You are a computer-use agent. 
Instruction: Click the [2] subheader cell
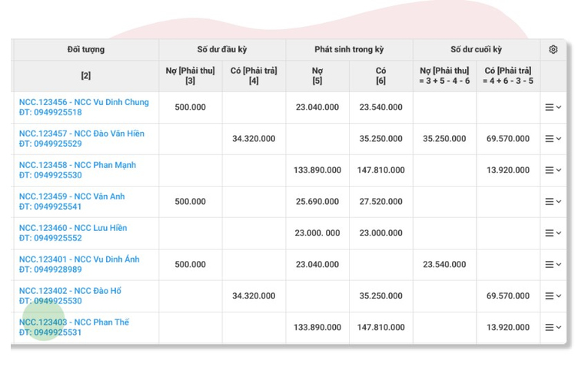coord(86,76)
